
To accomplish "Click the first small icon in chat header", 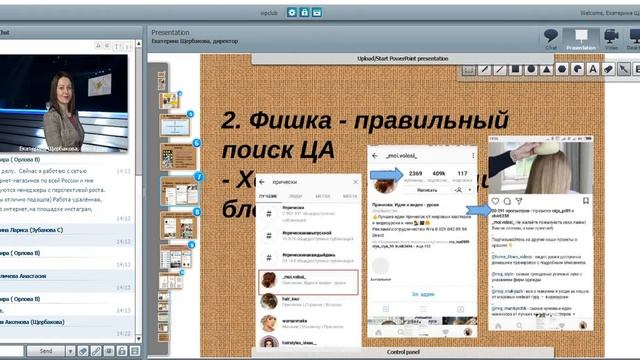I will (x=98, y=46).
